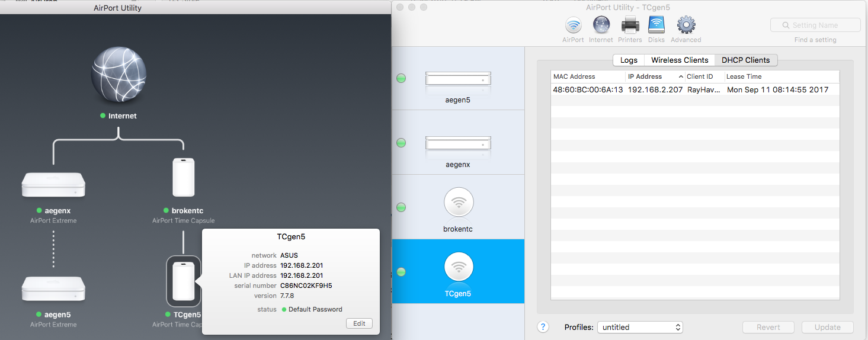This screenshot has height=340, width=868.
Task: Click the Setting Name search field
Action: pos(815,25)
